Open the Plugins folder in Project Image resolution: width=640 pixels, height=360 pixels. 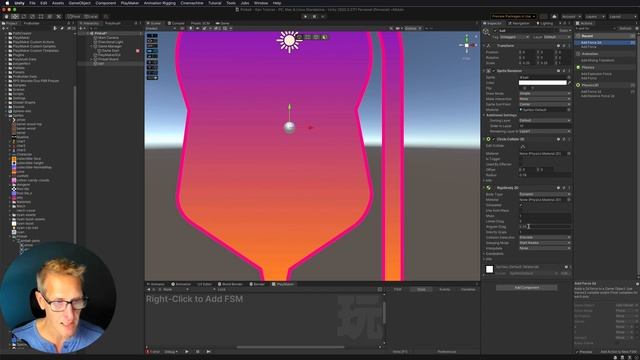point(18,55)
